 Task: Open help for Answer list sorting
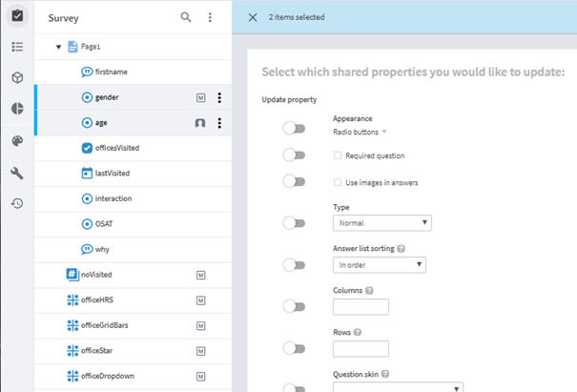point(402,248)
